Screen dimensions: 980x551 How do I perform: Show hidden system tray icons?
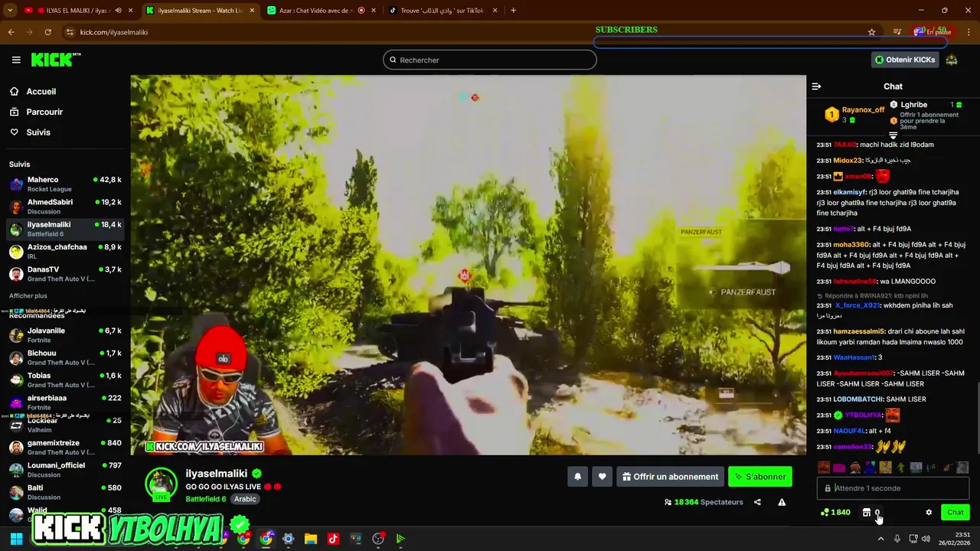[880, 539]
